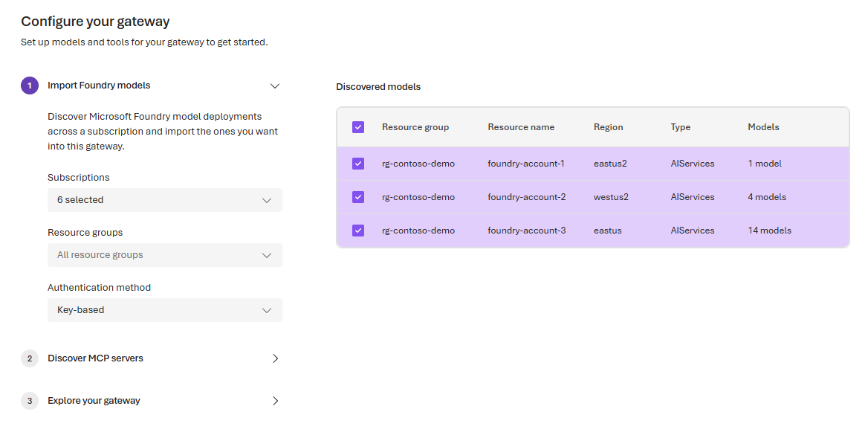The width and height of the screenshot is (868, 438).
Task: Click the Configure your gateway heading
Action: (x=95, y=22)
